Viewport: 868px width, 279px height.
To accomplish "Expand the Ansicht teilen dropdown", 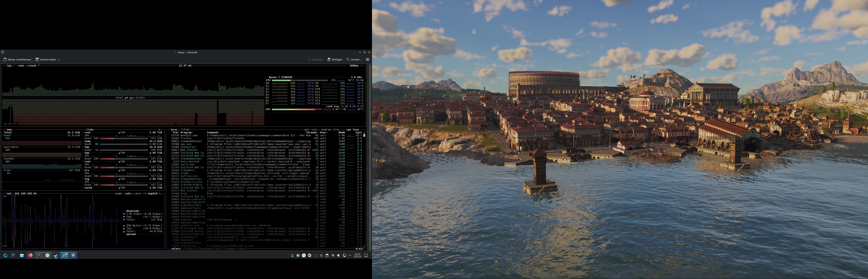I will coord(59,60).
